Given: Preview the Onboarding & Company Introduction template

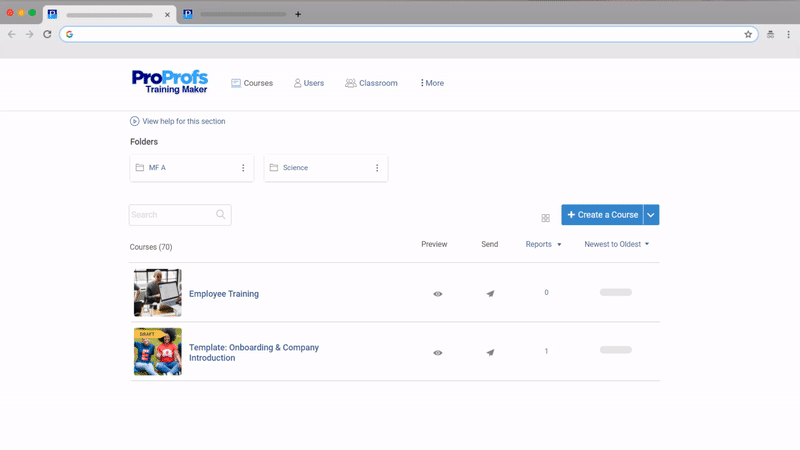Looking at the screenshot, I should (x=437, y=352).
